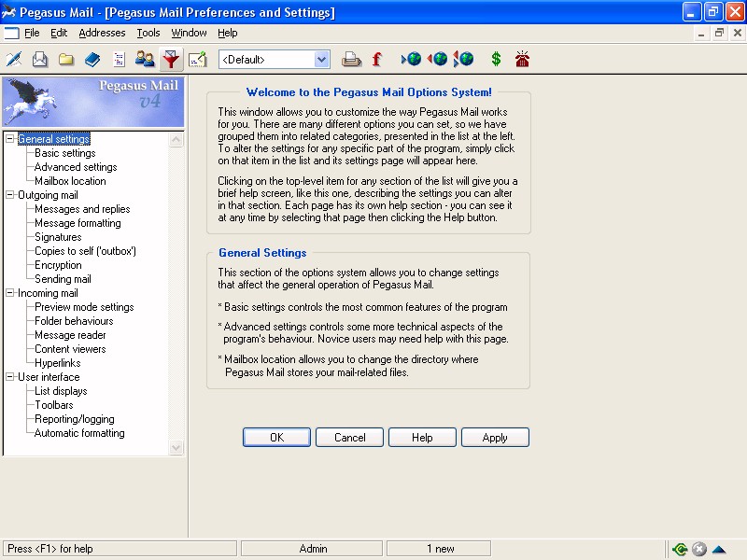Image resolution: width=747 pixels, height=560 pixels.
Task: Open the document control icon left of File
Action: [x=11, y=33]
